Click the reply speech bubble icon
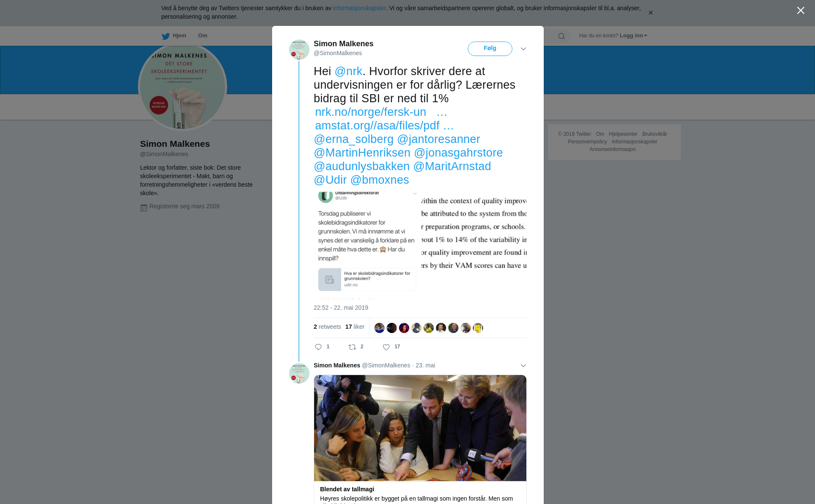The width and height of the screenshot is (815, 504). click(x=318, y=347)
